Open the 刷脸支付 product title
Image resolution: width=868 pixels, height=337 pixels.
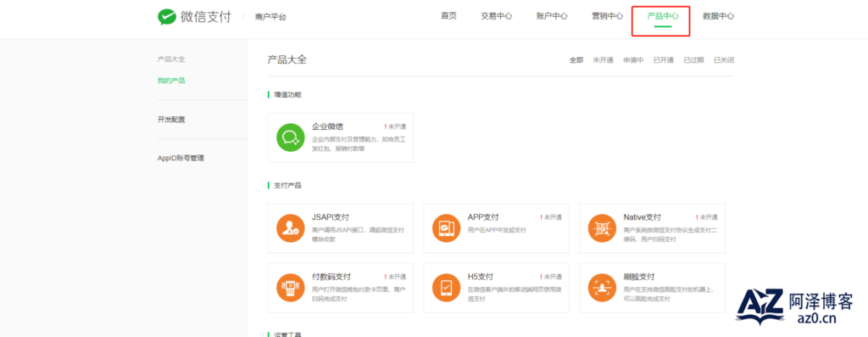pos(639,277)
